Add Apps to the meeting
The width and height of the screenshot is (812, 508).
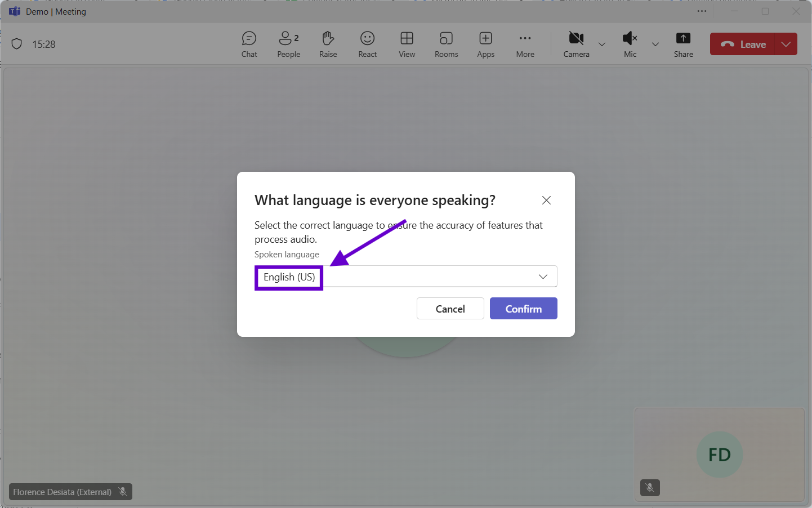point(485,44)
